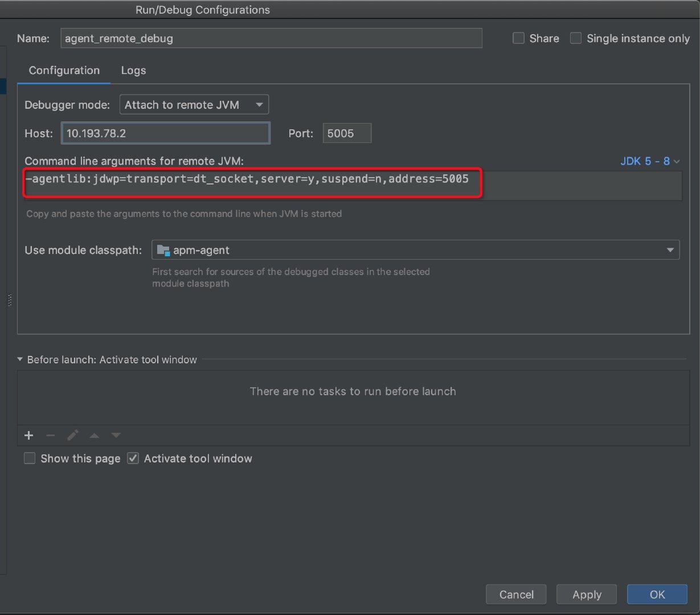
Task: Click the plus icon to add launch task
Action: (29, 436)
